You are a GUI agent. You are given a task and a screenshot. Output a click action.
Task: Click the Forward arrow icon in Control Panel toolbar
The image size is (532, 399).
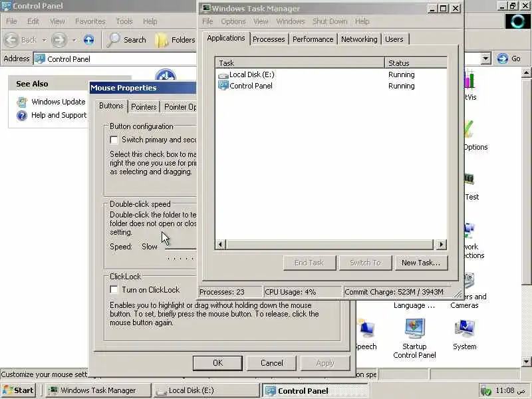[x=59, y=40]
